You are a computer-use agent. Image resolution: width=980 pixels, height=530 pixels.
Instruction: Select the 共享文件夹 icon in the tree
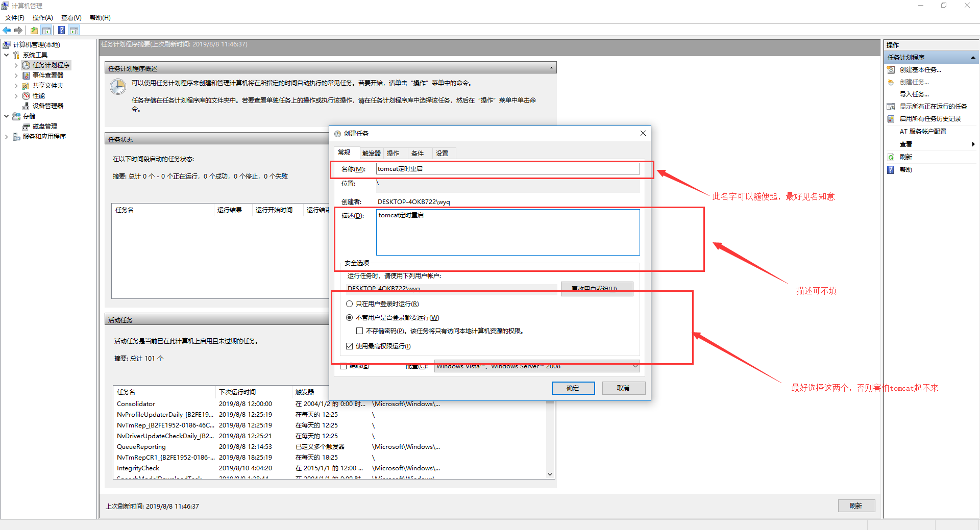click(26, 86)
